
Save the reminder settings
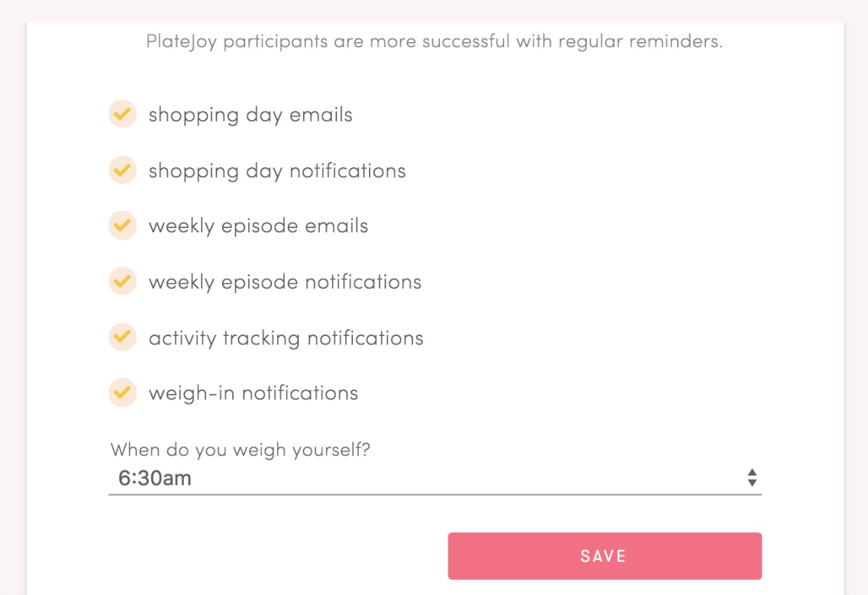pos(604,556)
